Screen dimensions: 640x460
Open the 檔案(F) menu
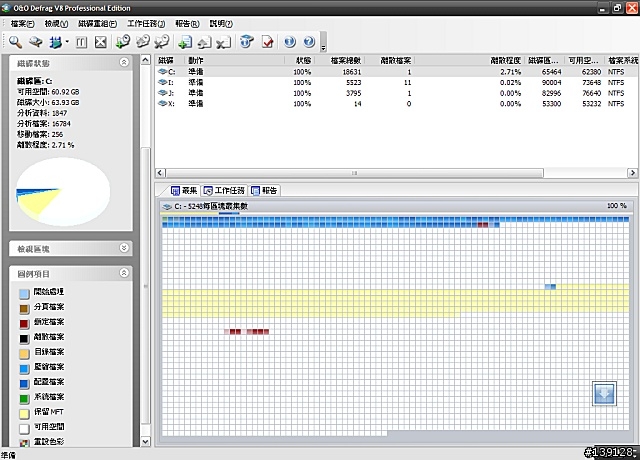(22, 24)
